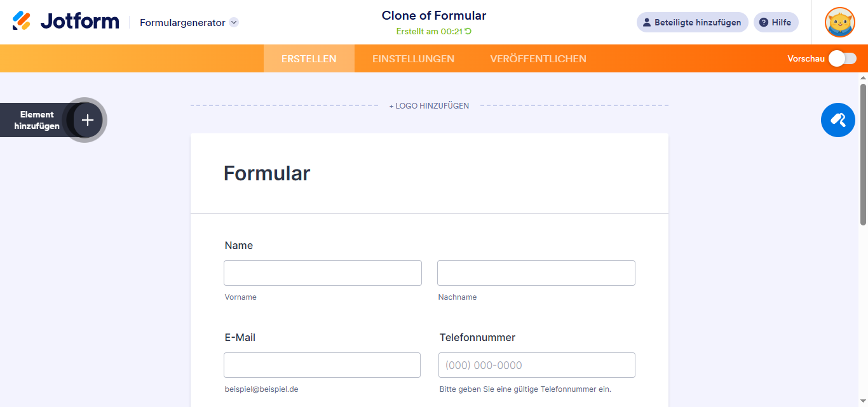Click the Jotform logo icon
Image resolution: width=868 pixels, height=407 pixels.
coord(22,21)
